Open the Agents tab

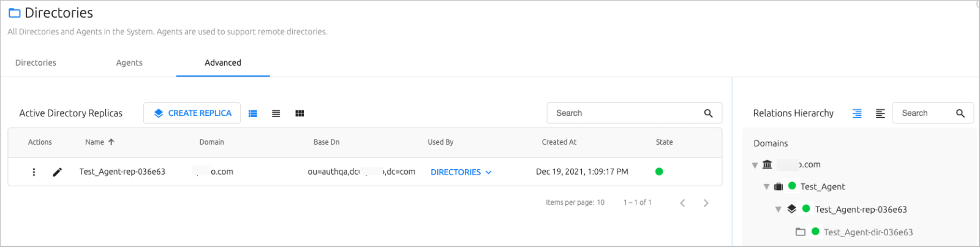[x=129, y=63]
